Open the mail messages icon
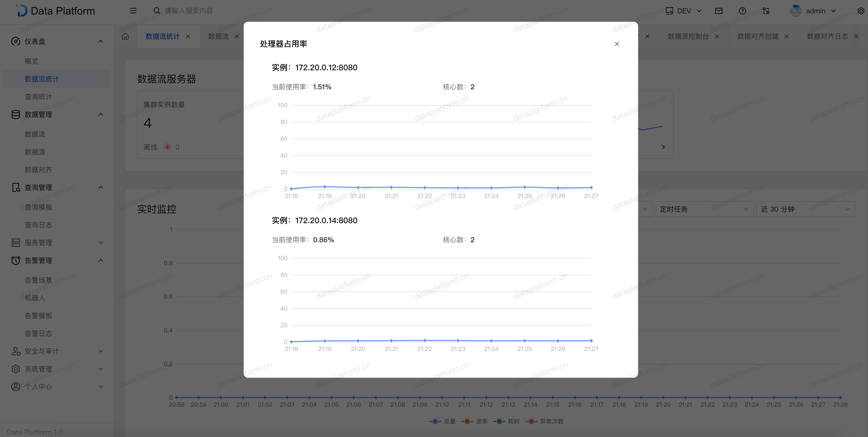868x437 pixels. click(718, 11)
